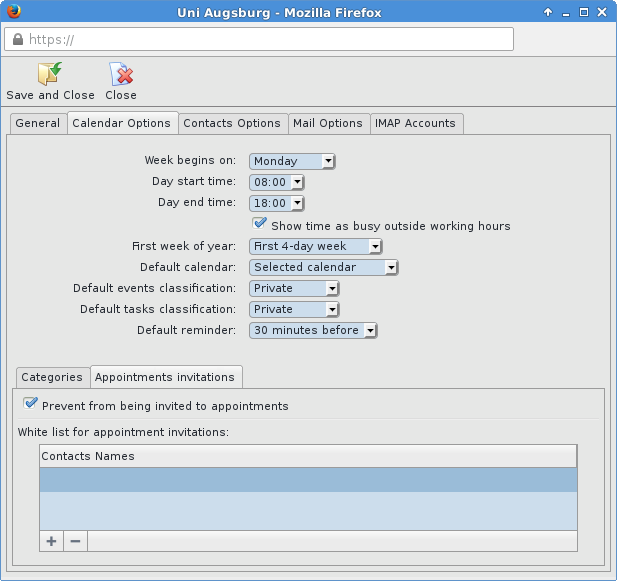This screenshot has width=617, height=581.
Task: Expand the First week of year dropdown
Action: [315, 246]
